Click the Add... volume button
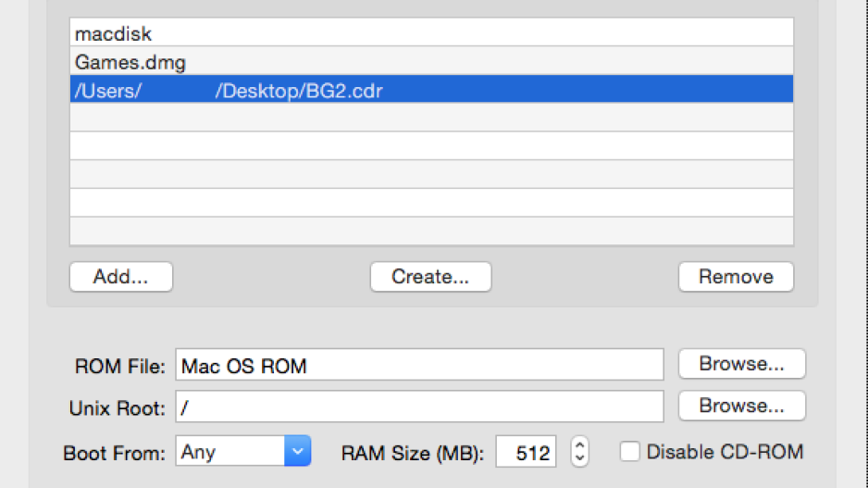The width and height of the screenshot is (868, 488). pyautogui.click(x=121, y=276)
